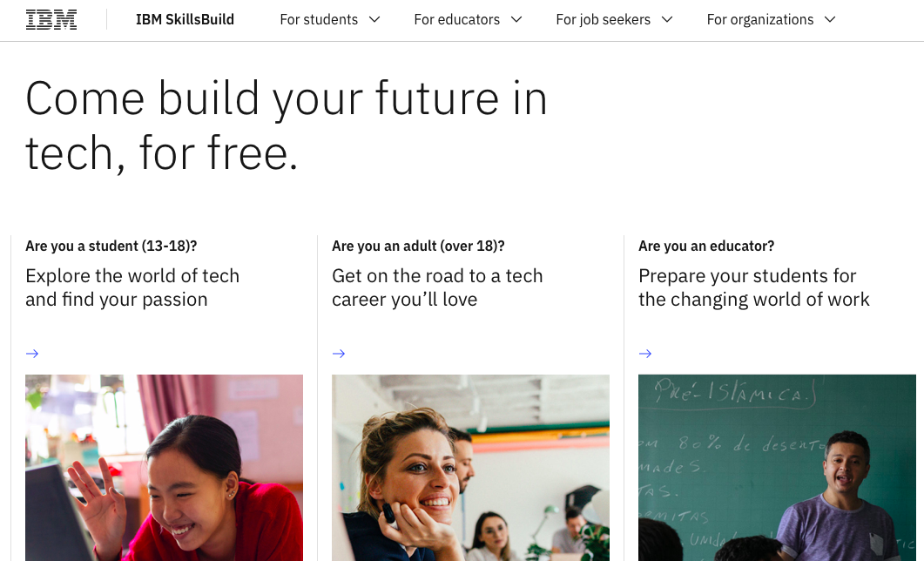
Task: Expand the For students chevron
Action: coord(374,19)
